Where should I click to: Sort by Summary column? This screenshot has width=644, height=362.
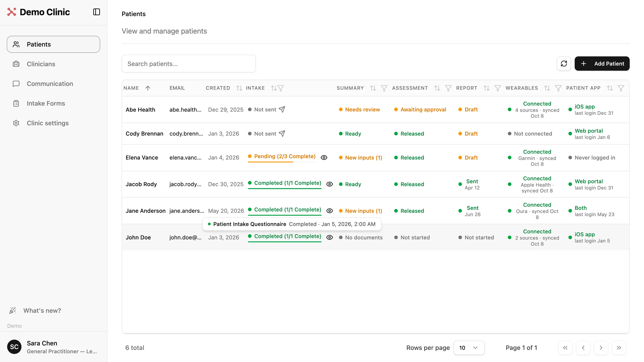pyautogui.click(x=373, y=88)
